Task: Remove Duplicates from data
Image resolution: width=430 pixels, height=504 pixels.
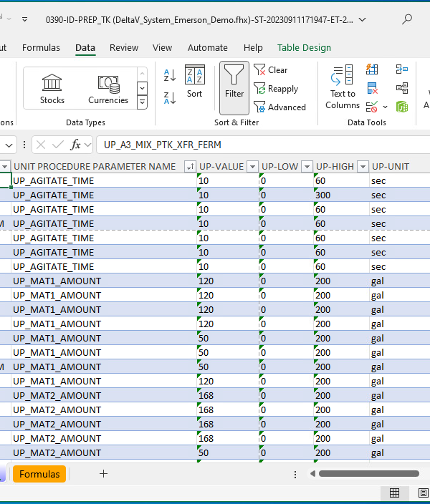Action: (372, 88)
